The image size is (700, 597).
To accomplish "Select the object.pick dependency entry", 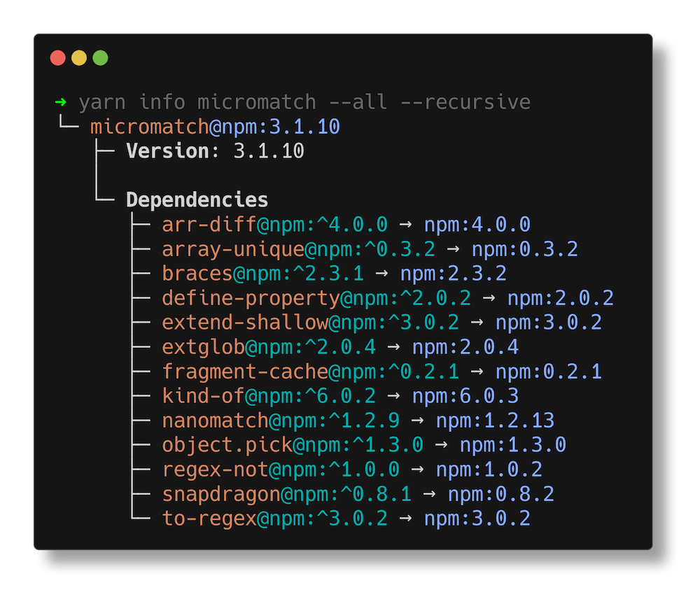I will coord(364,445).
